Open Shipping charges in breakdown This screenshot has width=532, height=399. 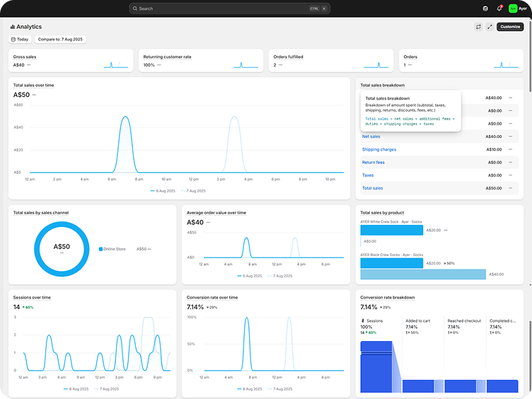[379, 149]
